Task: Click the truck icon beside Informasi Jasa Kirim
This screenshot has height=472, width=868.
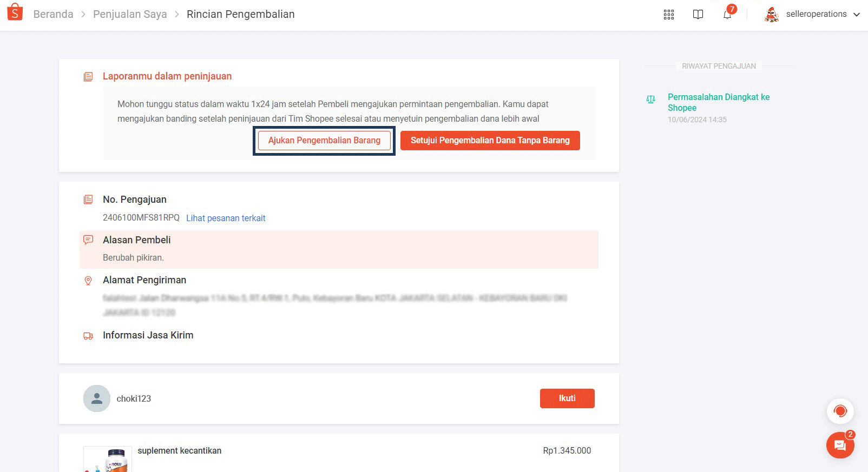Action: click(88, 335)
